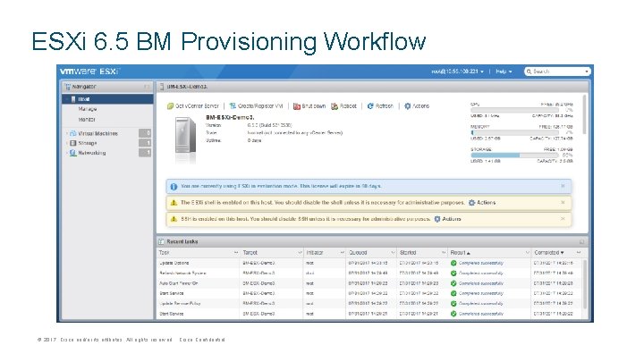Click the Memory usage bar

click(514, 133)
